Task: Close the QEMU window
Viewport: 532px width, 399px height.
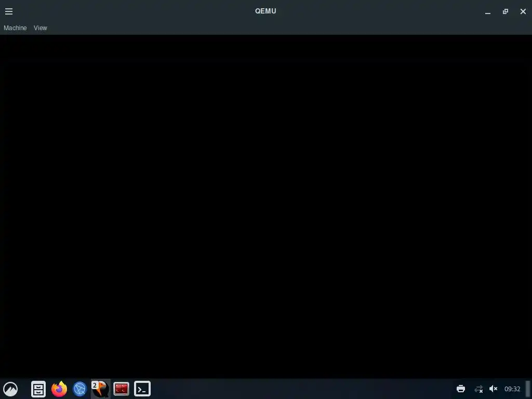Action: coord(523,11)
